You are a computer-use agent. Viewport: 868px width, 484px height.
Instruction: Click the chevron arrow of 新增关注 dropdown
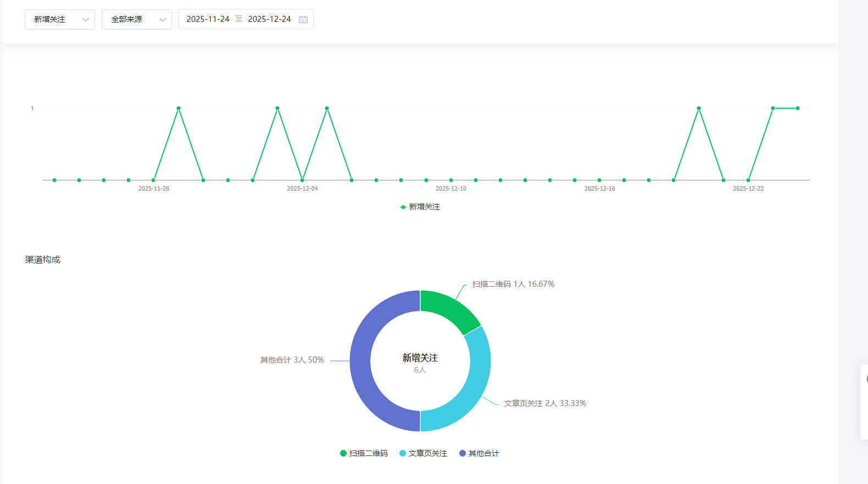pyautogui.click(x=86, y=20)
